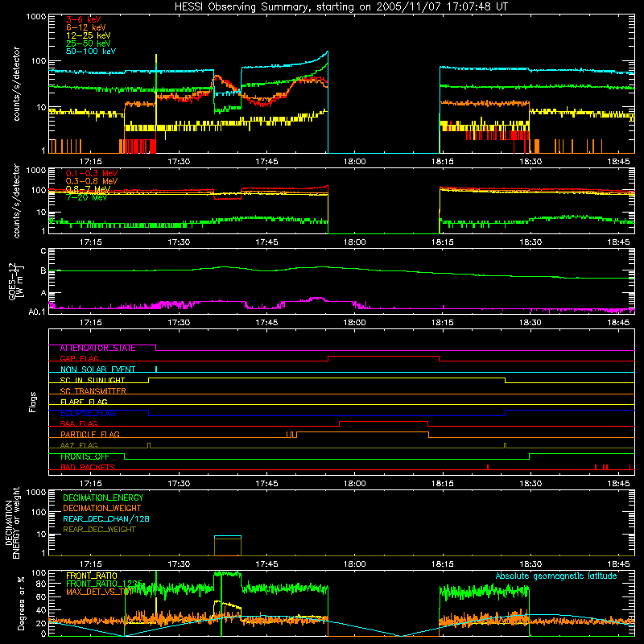Click the FRONT_RATIO_1225 legend entry

coord(105,584)
